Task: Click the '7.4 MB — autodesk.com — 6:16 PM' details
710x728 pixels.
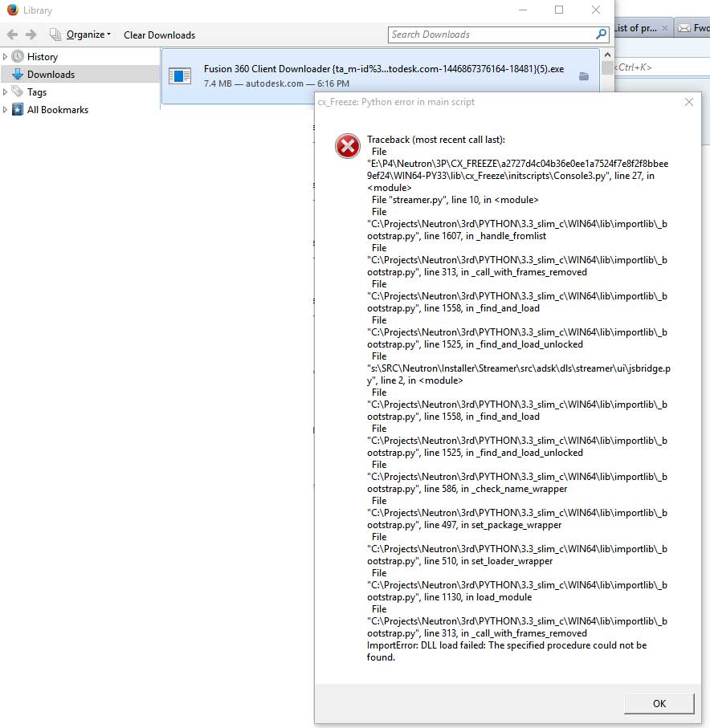Action: click(x=276, y=83)
